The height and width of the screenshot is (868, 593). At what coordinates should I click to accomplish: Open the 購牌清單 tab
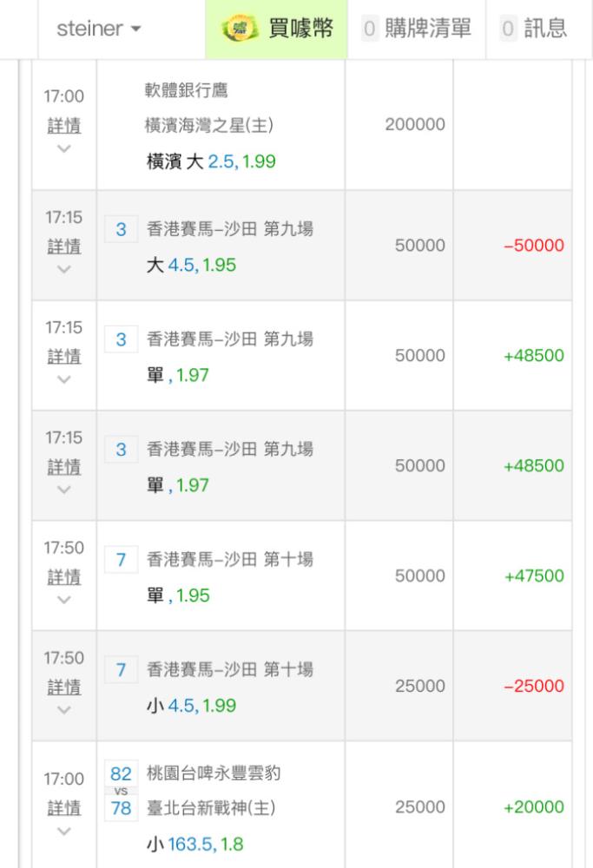[x=428, y=29]
